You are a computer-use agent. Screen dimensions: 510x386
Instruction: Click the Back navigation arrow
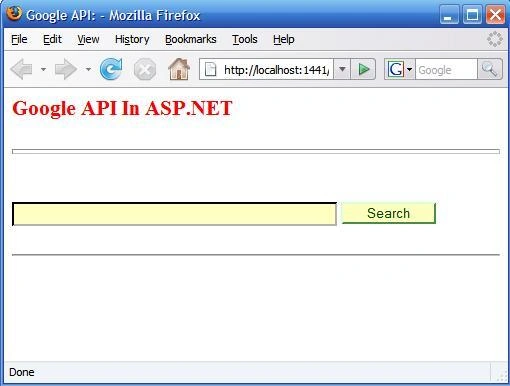click(x=22, y=69)
